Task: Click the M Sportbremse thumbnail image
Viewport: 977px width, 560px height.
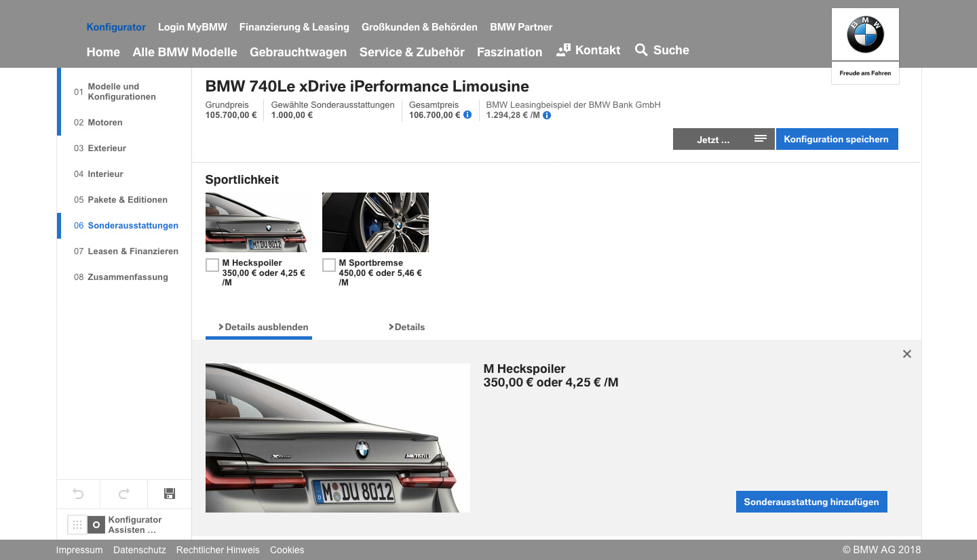Action: coord(375,222)
